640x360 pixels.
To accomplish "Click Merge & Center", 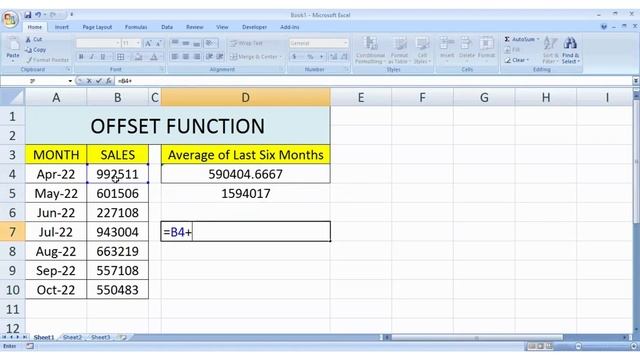I will click(256, 56).
